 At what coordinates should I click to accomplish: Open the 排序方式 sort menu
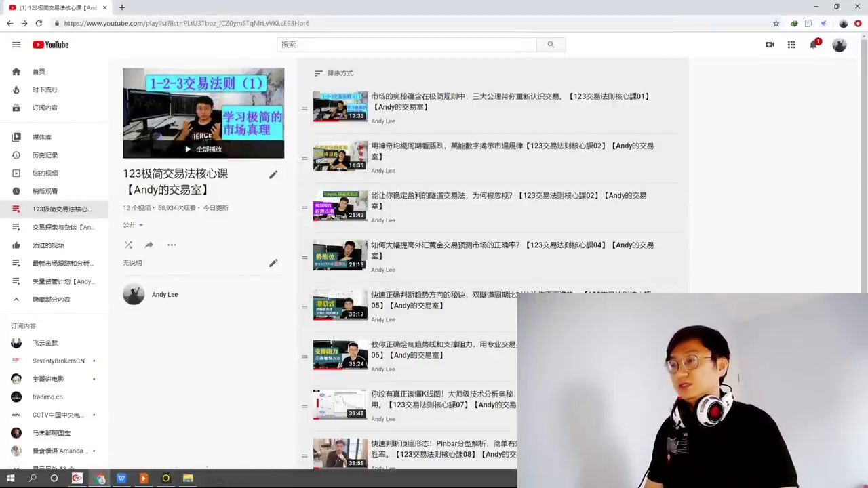[334, 73]
